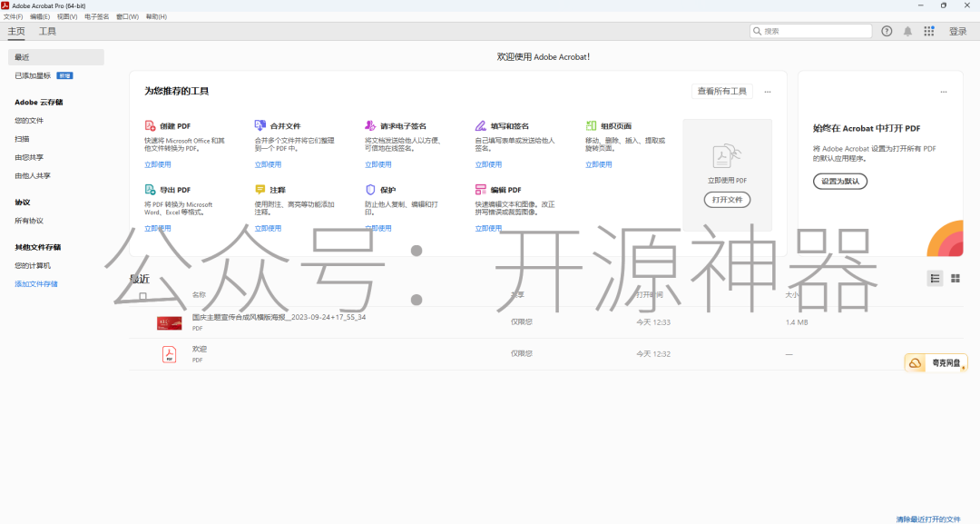The image size is (980, 524).
Task: Switch recent files to list view
Action: tap(935, 278)
